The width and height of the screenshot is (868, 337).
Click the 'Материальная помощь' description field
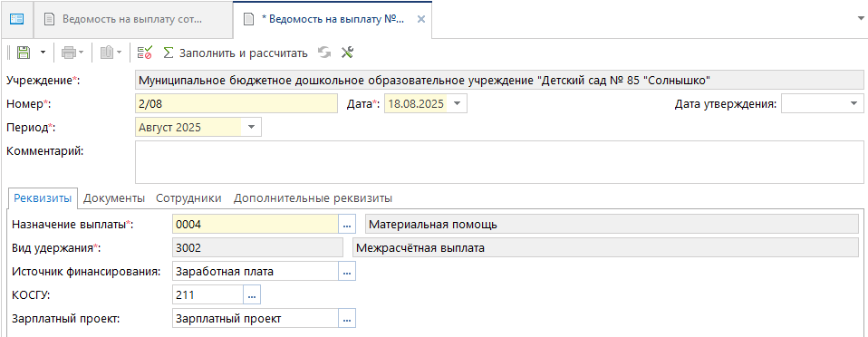coord(612,225)
